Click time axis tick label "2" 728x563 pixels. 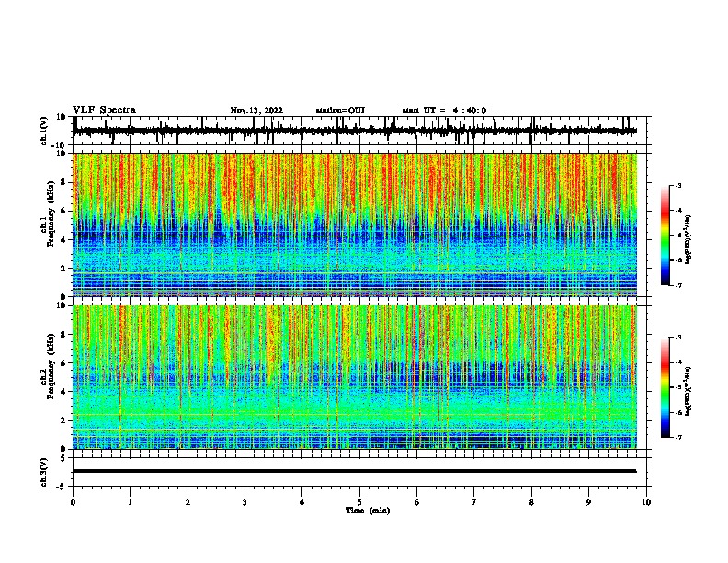click(188, 502)
